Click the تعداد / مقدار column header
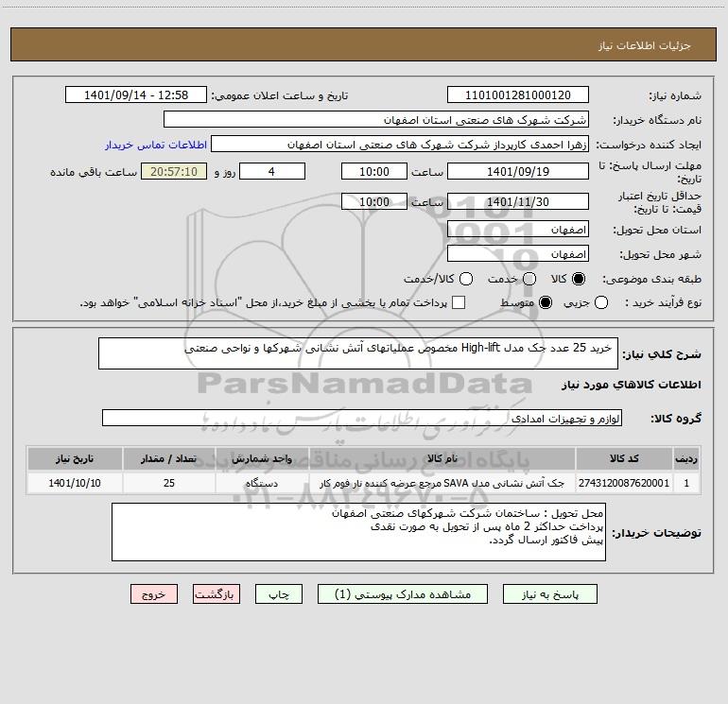This screenshot has width=728, height=704. [169, 458]
